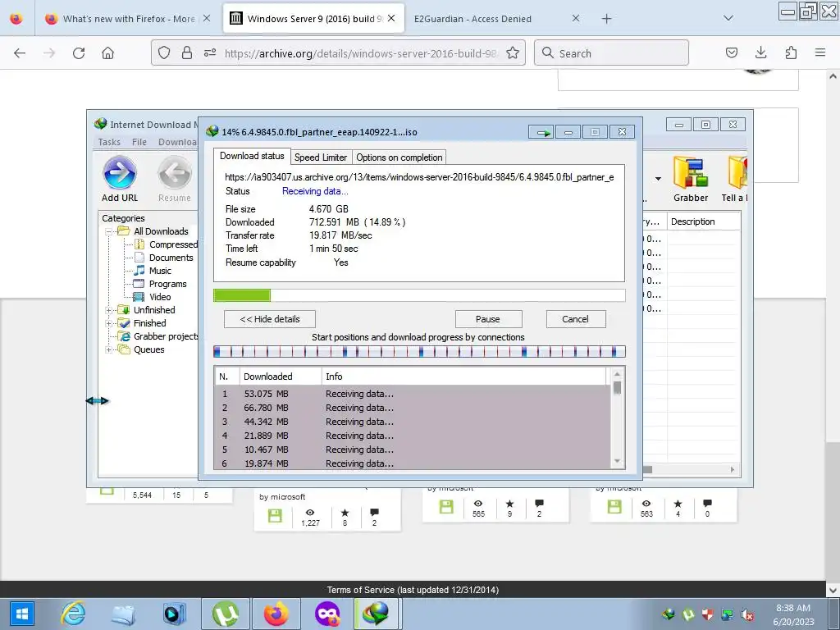Switch to Options on completion tab
The width and height of the screenshot is (840, 630).
click(x=399, y=157)
